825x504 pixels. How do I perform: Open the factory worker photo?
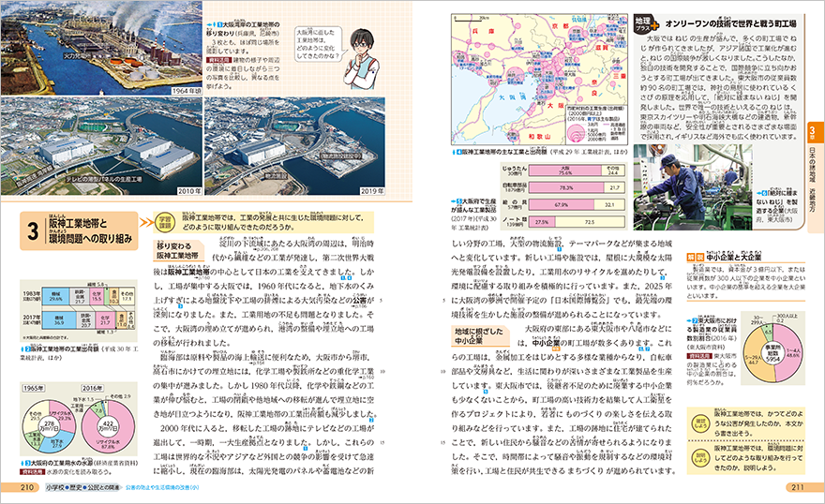click(x=693, y=187)
